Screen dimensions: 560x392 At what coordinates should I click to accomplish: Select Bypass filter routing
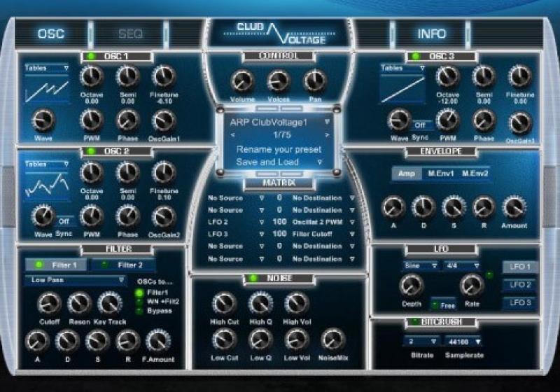pyautogui.click(x=139, y=311)
